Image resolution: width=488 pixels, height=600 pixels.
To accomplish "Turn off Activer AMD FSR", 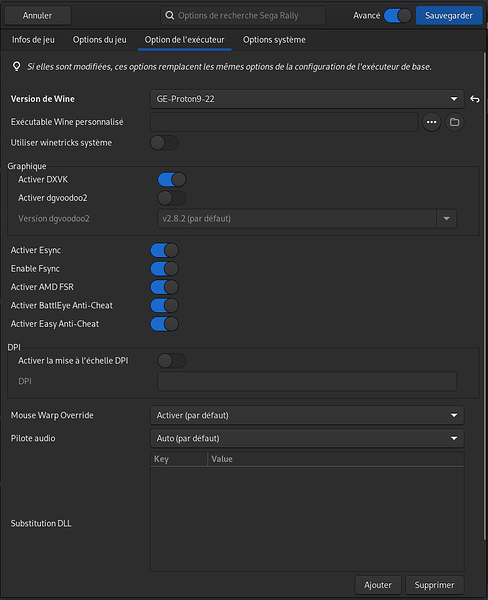I will click(x=165, y=287).
